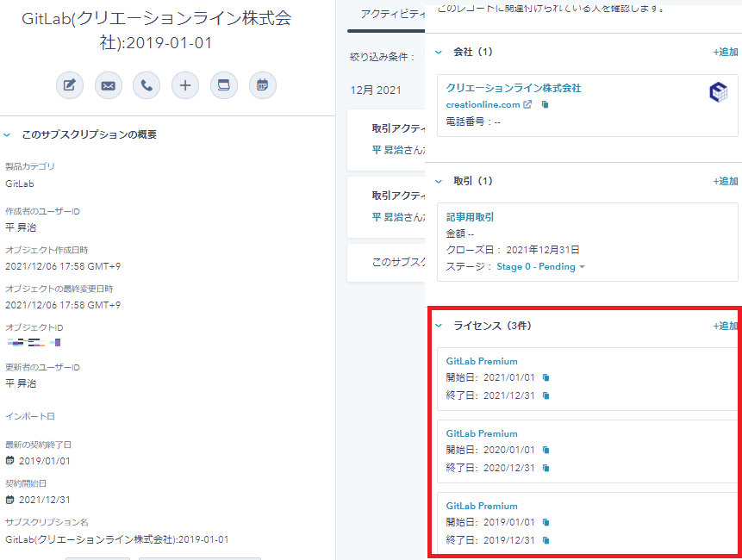Click the クリエーションライン company logo

[x=719, y=92]
